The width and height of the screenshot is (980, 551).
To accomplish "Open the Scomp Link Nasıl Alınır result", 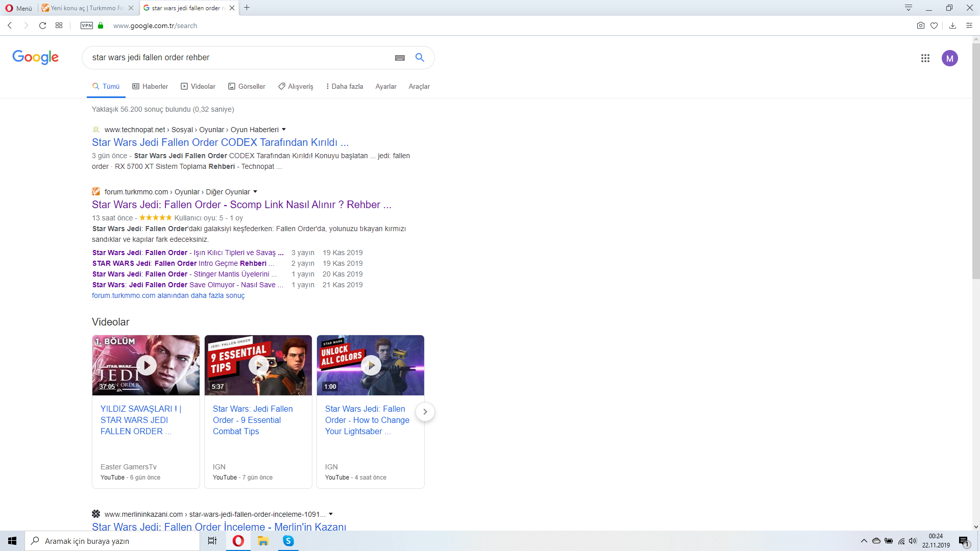I will (x=242, y=205).
